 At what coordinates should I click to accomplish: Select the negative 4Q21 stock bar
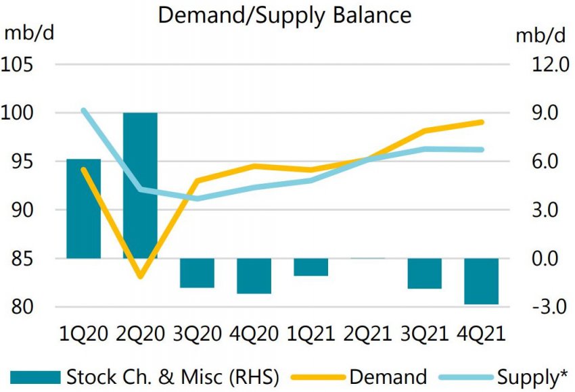(481, 281)
